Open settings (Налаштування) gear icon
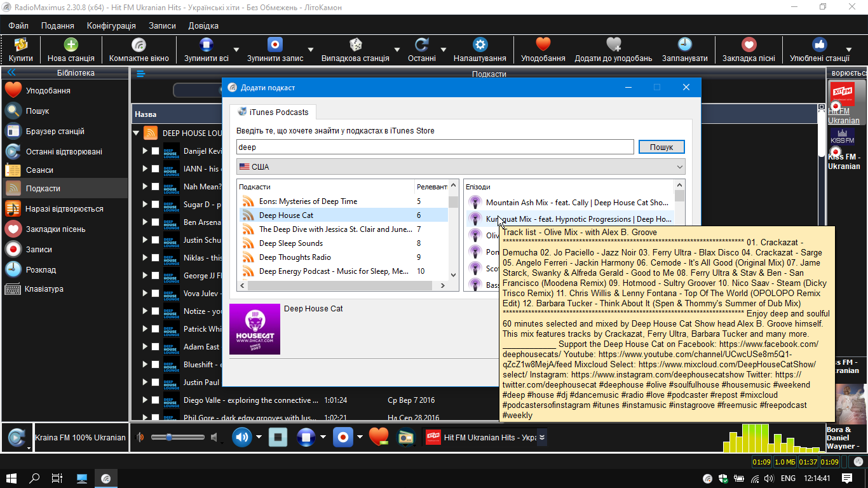Screen dimensions: 868x488 point(480,44)
